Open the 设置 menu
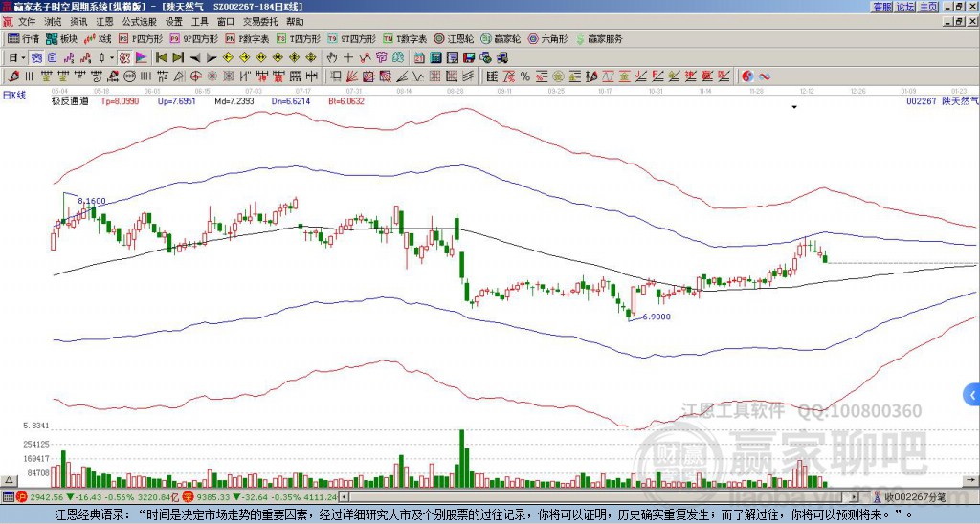Viewport: 980px width, 524px height. [x=174, y=22]
